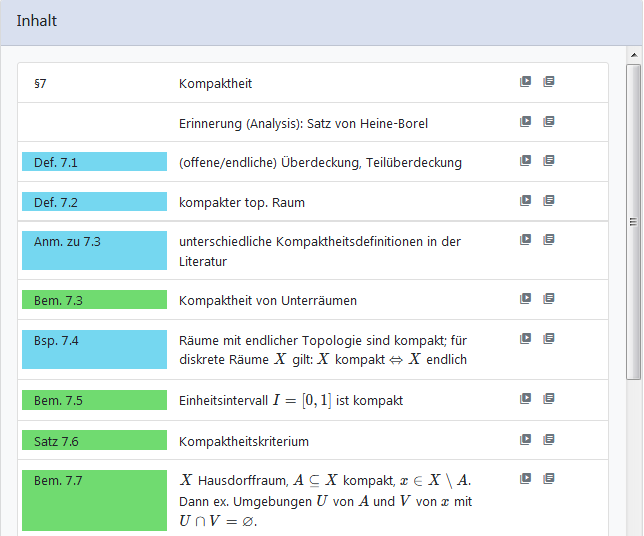Open notes for Bem. 7.3 Unterräume
Image resolution: width=644 pixels, height=536 pixels.
pyautogui.click(x=549, y=299)
